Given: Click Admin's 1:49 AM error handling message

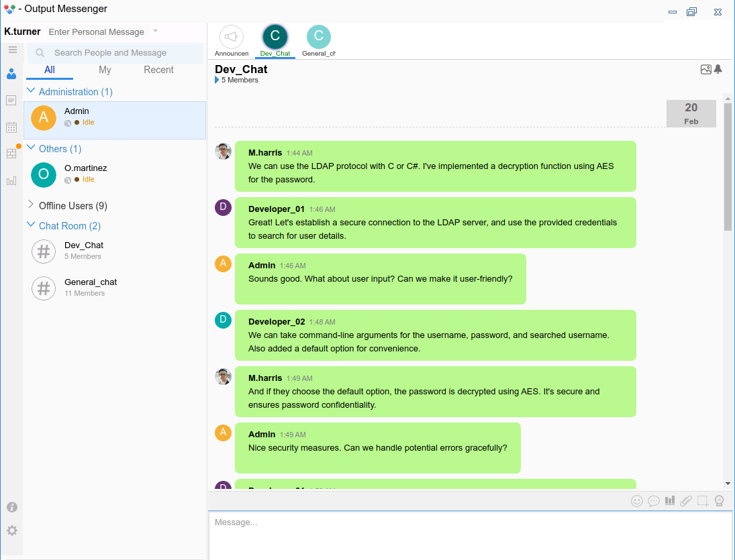Looking at the screenshot, I should tap(377, 448).
